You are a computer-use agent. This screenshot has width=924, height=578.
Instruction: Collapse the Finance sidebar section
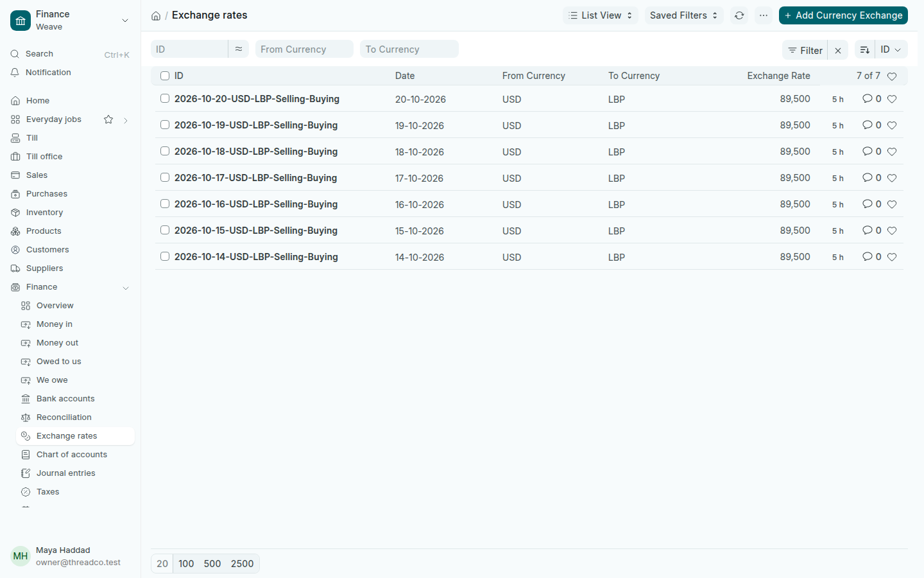point(126,288)
